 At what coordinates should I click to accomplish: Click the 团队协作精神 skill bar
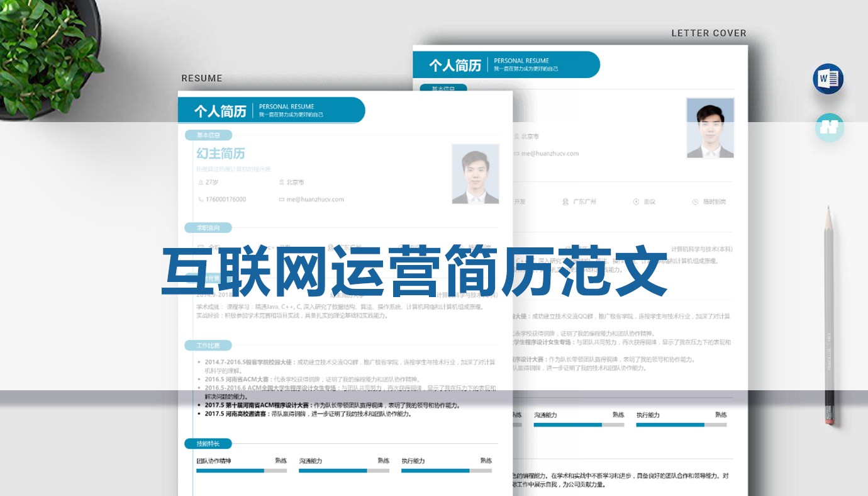click(x=242, y=471)
